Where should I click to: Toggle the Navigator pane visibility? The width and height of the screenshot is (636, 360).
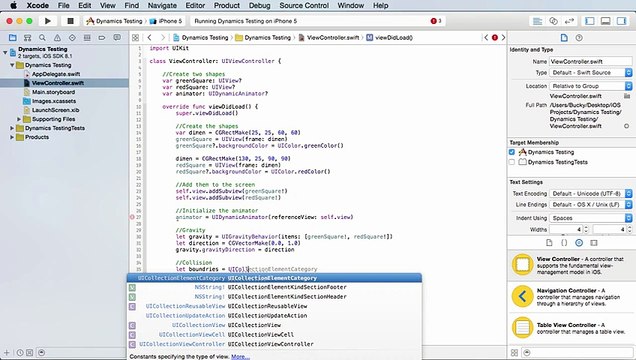coord(590,21)
